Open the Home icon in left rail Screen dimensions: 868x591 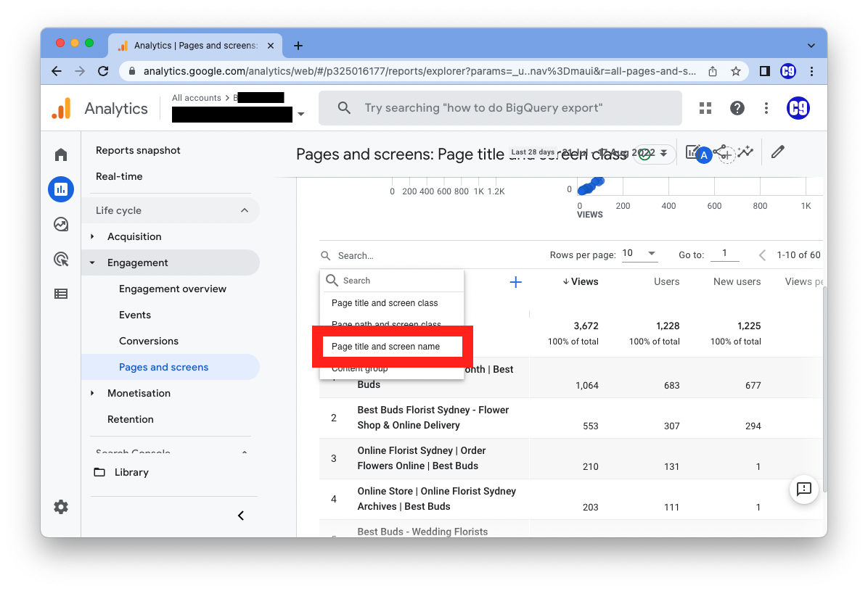[61, 154]
